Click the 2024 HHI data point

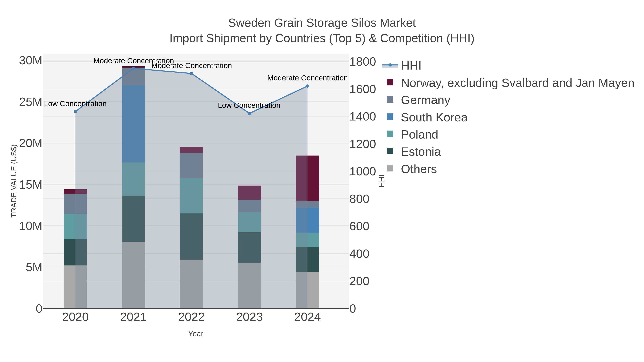308,86
